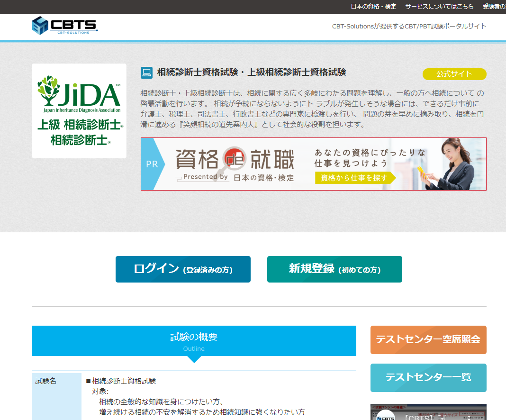The width and height of the screenshot is (506, 420).
Task: Open 日本の資格・検定 top menu link
Action: [373, 7]
